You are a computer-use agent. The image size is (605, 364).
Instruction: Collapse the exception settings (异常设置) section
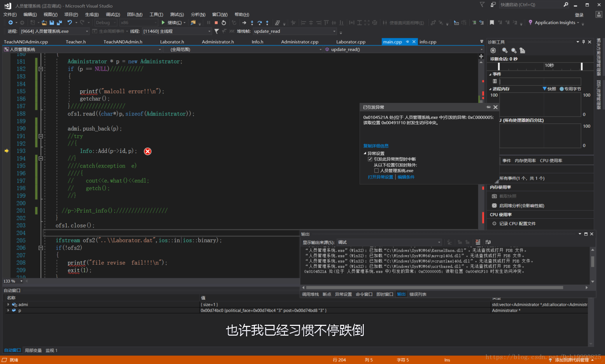[x=365, y=153]
